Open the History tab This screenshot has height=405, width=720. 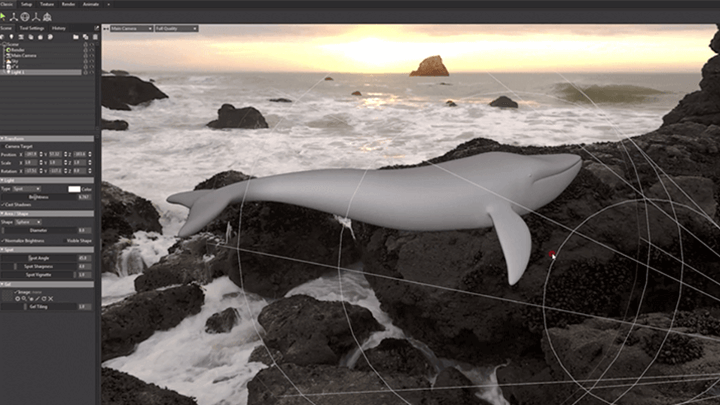pyautogui.click(x=59, y=28)
